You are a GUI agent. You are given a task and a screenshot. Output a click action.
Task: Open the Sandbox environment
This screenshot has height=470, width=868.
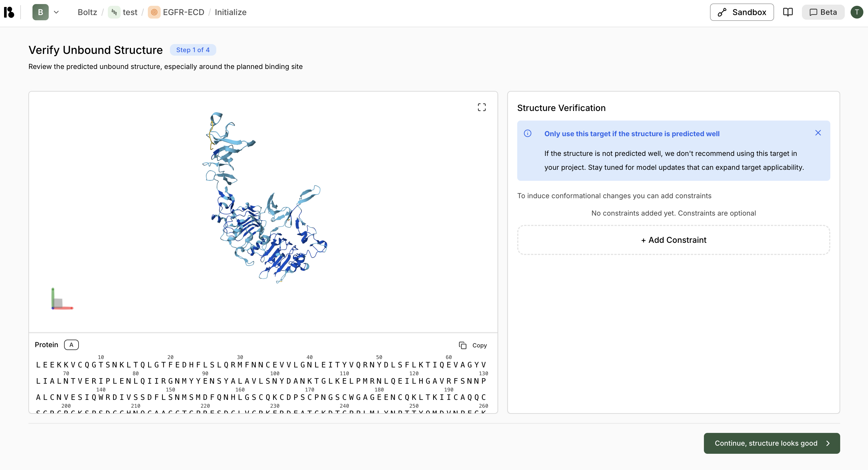[x=742, y=12]
